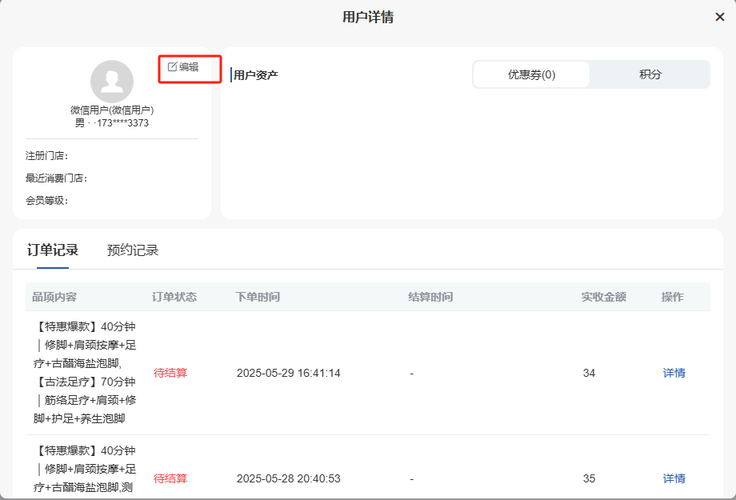Switch to the 积分 tab
Viewport: 736px width, 500px height.
coord(650,74)
